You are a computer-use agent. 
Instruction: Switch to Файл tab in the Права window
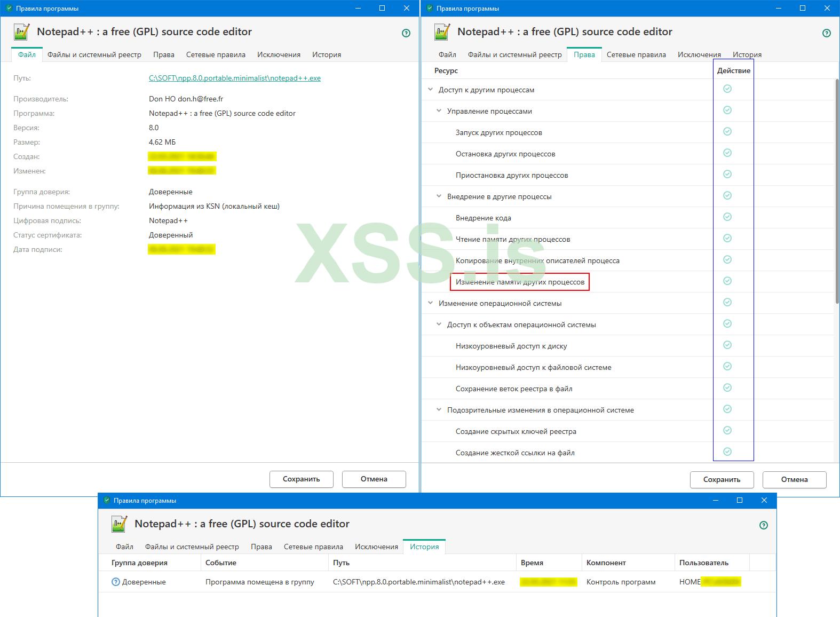pos(447,54)
